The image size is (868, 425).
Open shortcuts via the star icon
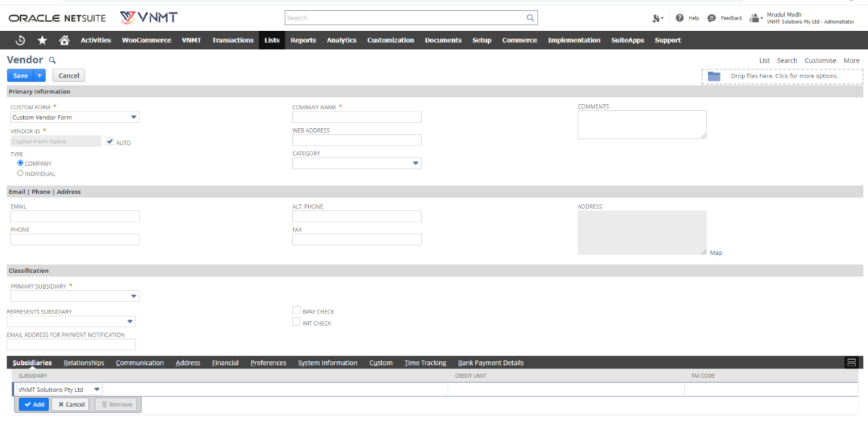42,41
